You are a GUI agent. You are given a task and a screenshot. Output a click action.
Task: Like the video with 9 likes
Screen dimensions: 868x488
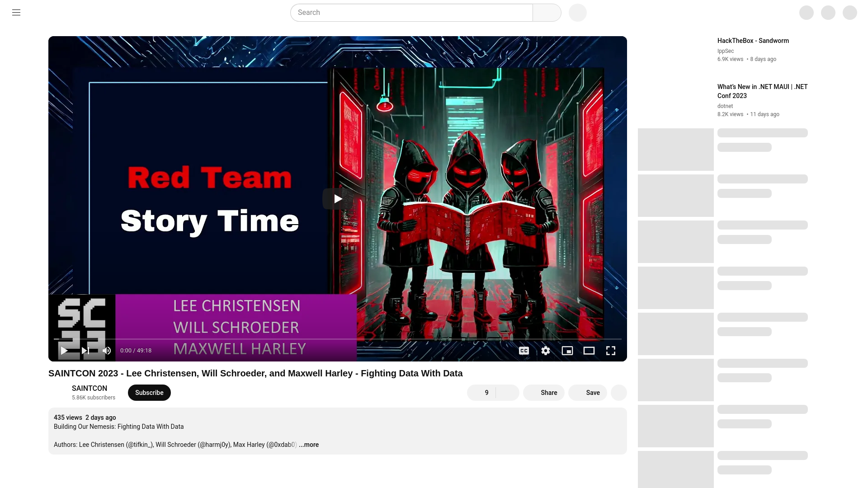coord(481,393)
